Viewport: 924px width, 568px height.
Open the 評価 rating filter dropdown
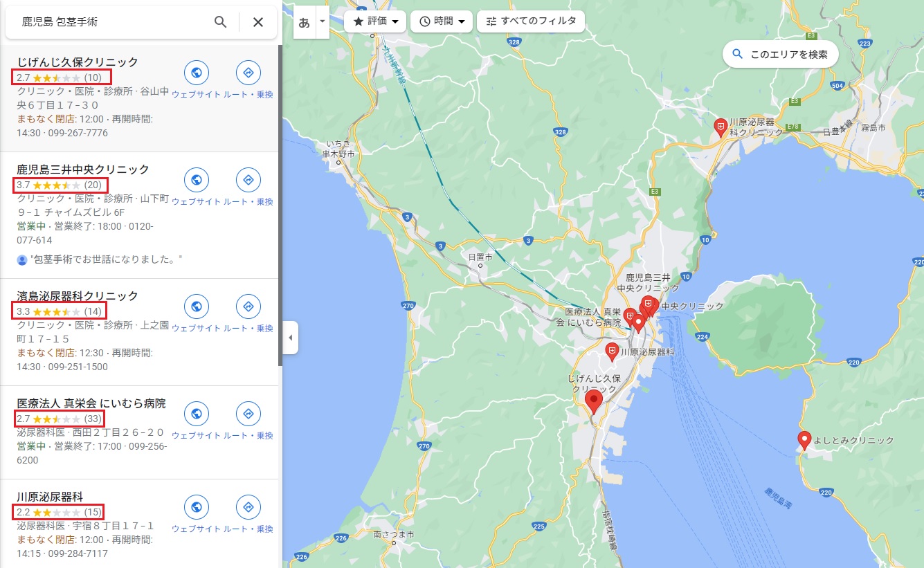click(x=374, y=21)
